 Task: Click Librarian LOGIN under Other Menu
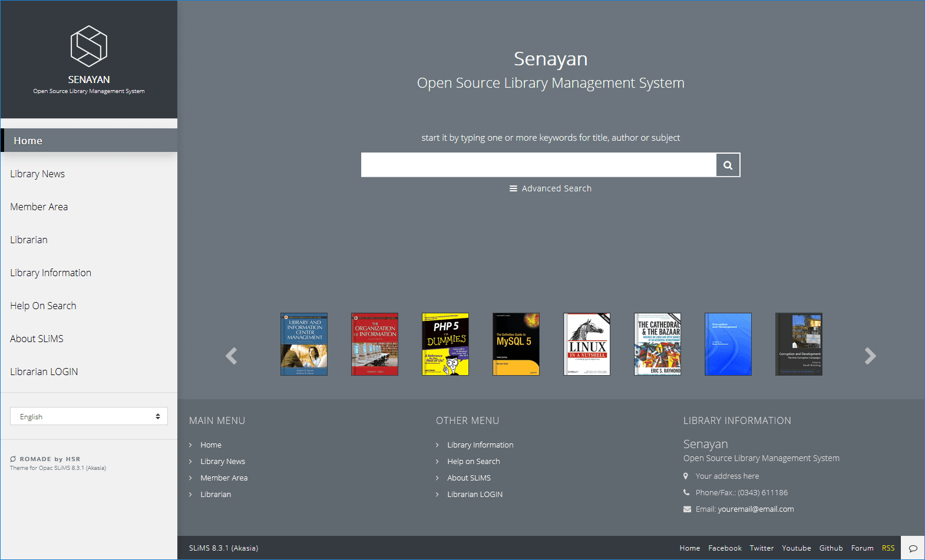point(475,495)
